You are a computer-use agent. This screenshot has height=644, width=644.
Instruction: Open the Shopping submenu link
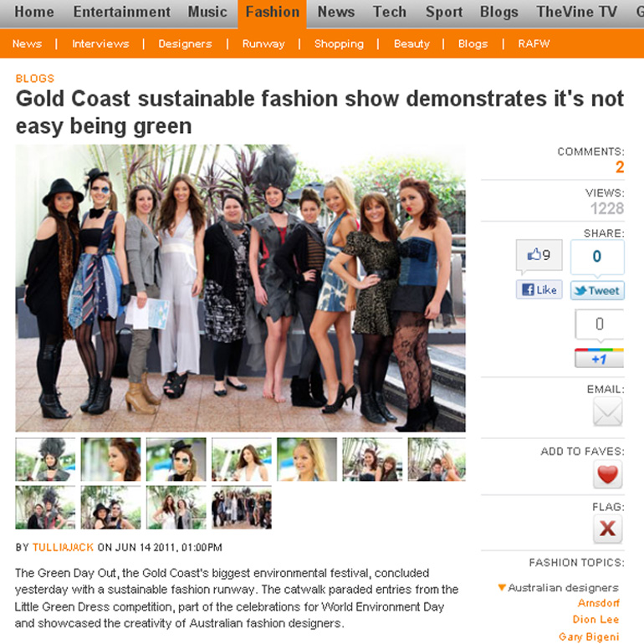pos(339,43)
